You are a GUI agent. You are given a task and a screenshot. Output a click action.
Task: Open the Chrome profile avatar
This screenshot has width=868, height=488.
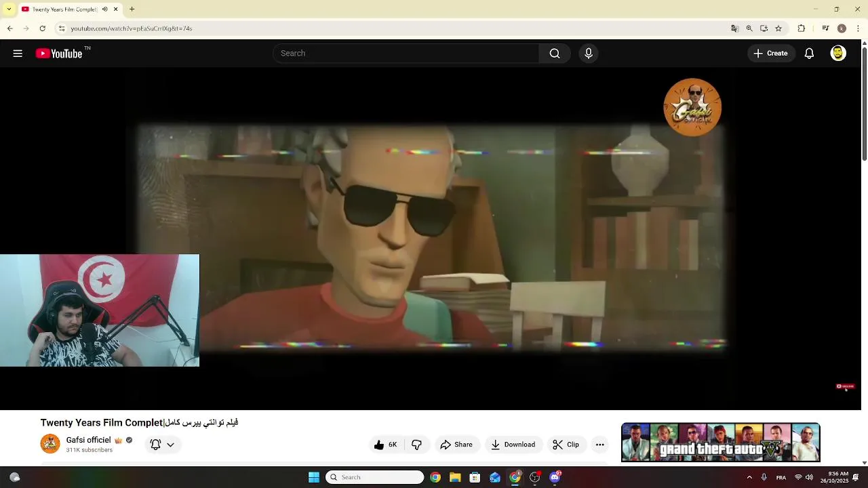pyautogui.click(x=842, y=28)
